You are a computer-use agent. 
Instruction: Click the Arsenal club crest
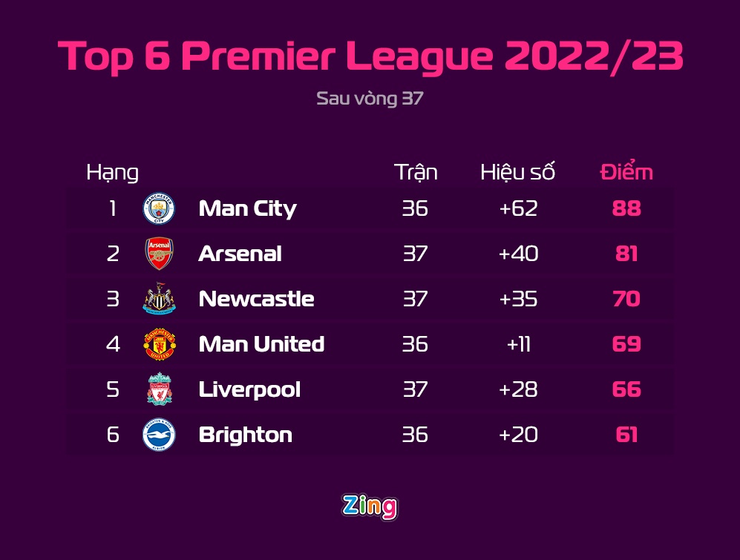pyautogui.click(x=159, y=254)
